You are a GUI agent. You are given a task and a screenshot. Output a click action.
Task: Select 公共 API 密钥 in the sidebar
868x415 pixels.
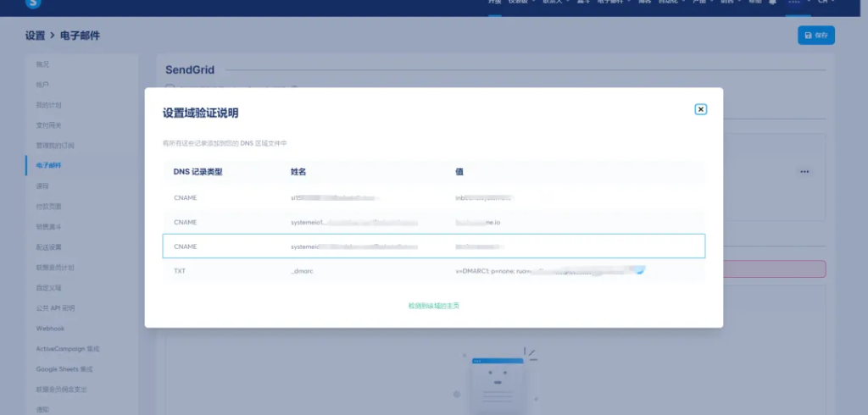(55, 308)
